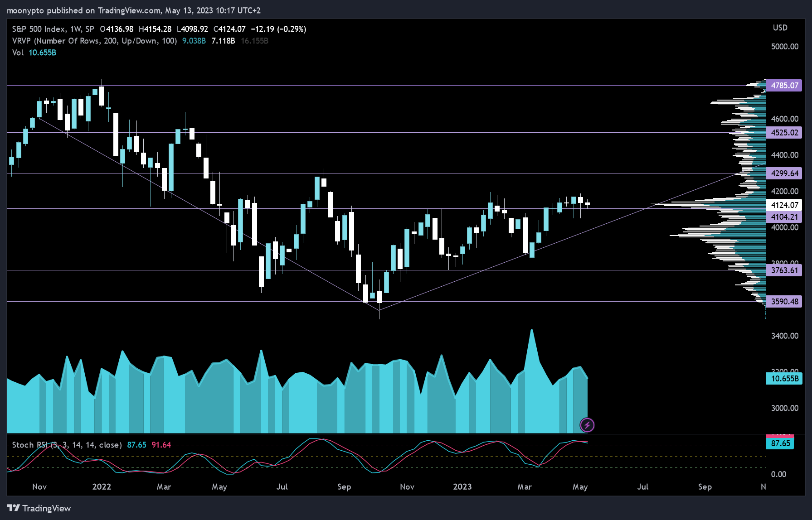Click the USD currency label
Screen dimensions: 812x520
click(780, 28)
